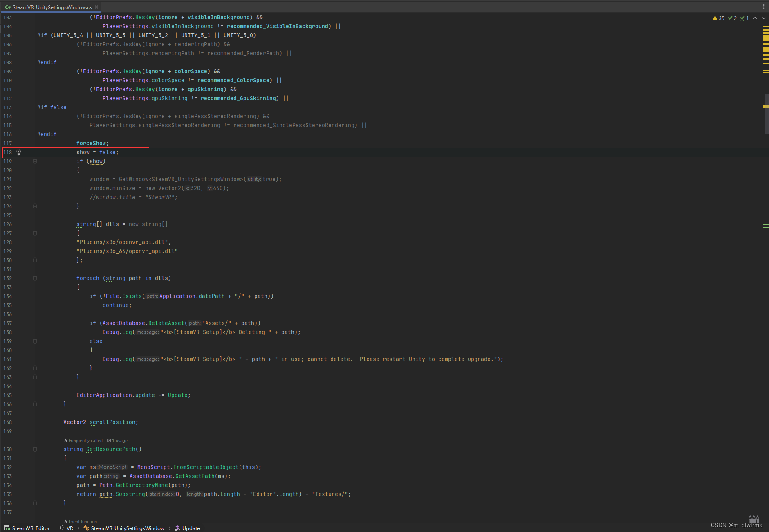The image size is (769, 532).
Task: Click 'window.minSize' on line 122
Action: coord(112,188)
